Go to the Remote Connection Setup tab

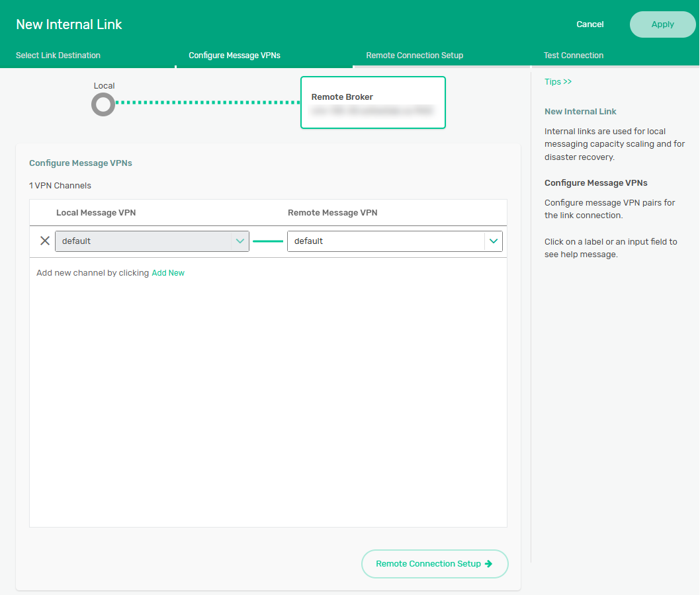pyautogui.click(x=414, y=56)
